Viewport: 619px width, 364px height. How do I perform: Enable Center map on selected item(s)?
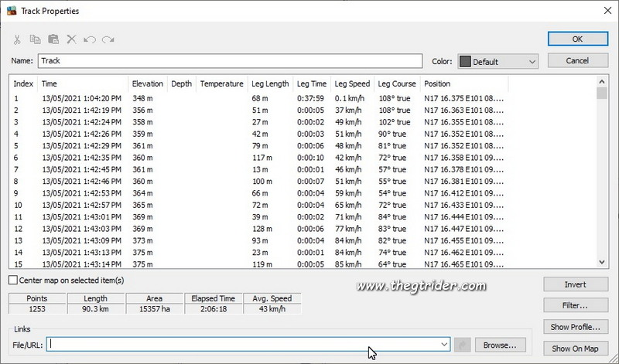tap(12, 280)
